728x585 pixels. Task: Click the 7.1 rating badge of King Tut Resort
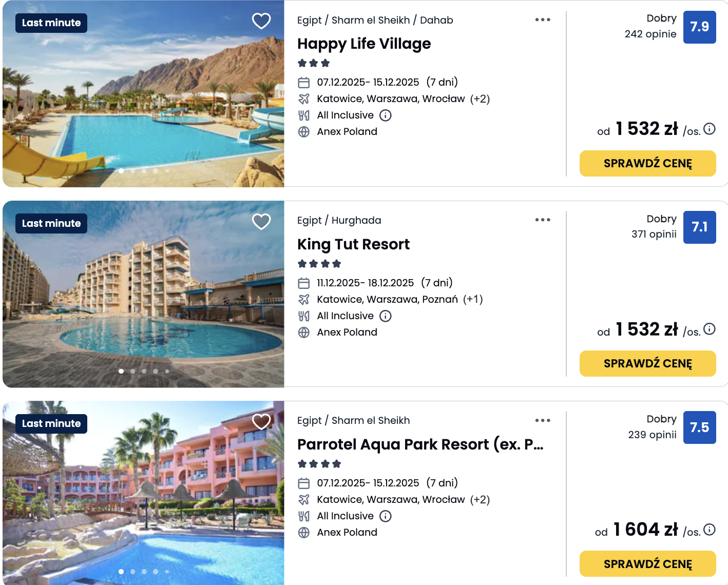(x=699, y=227)
